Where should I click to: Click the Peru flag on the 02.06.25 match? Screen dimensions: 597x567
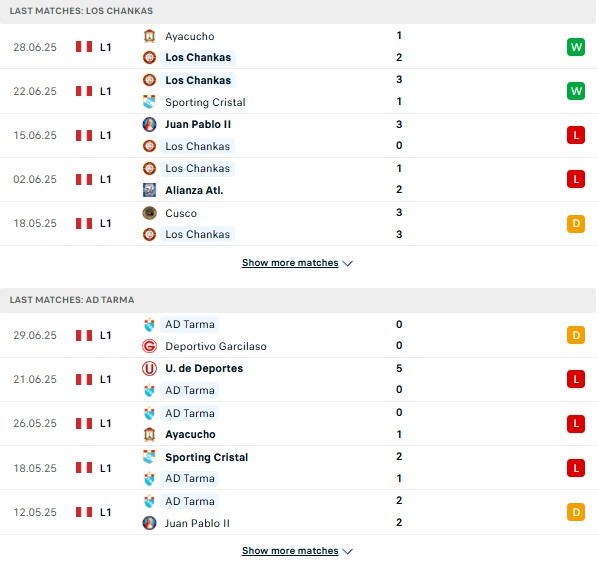click(84, 179)
